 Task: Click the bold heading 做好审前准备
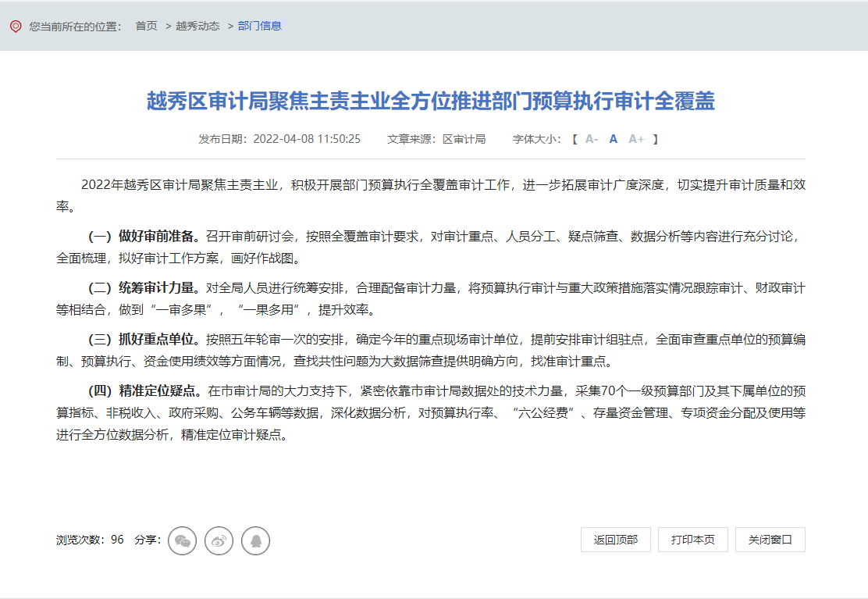point(159,237)
